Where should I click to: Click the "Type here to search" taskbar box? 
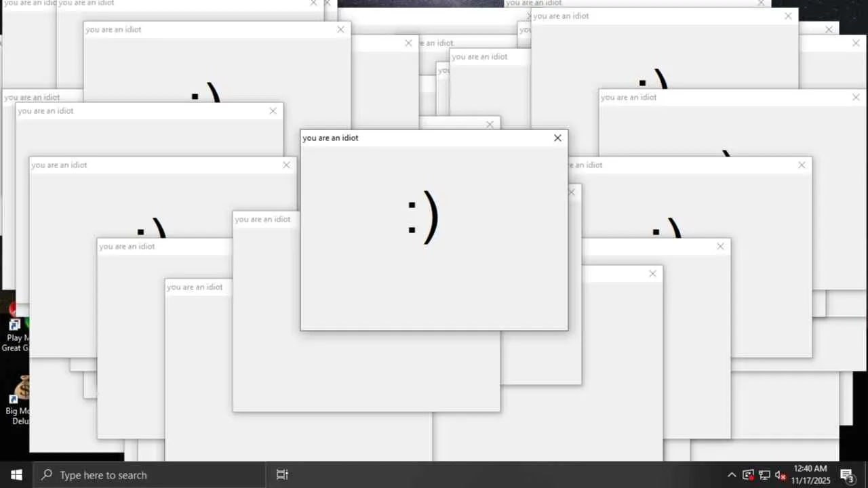coord(149,474)
